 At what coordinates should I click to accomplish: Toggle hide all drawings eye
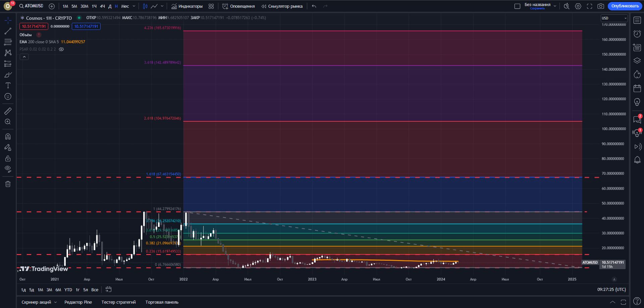coord(8,169)
